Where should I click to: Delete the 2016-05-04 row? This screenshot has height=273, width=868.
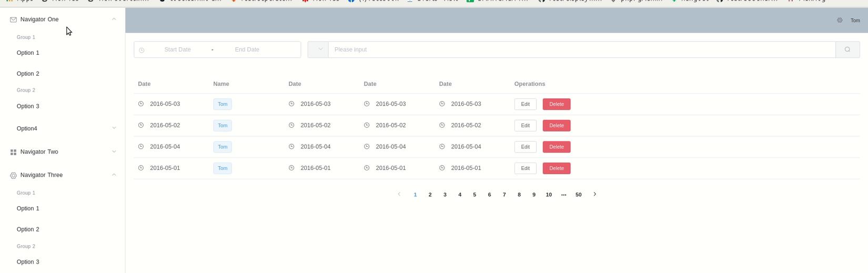coord(557,147)
